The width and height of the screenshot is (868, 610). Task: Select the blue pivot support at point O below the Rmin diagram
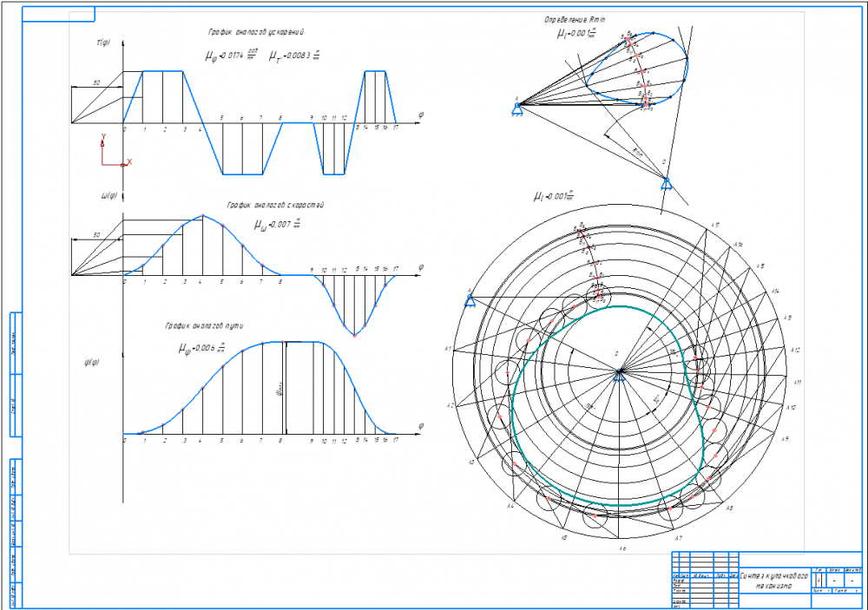point(667,183)
